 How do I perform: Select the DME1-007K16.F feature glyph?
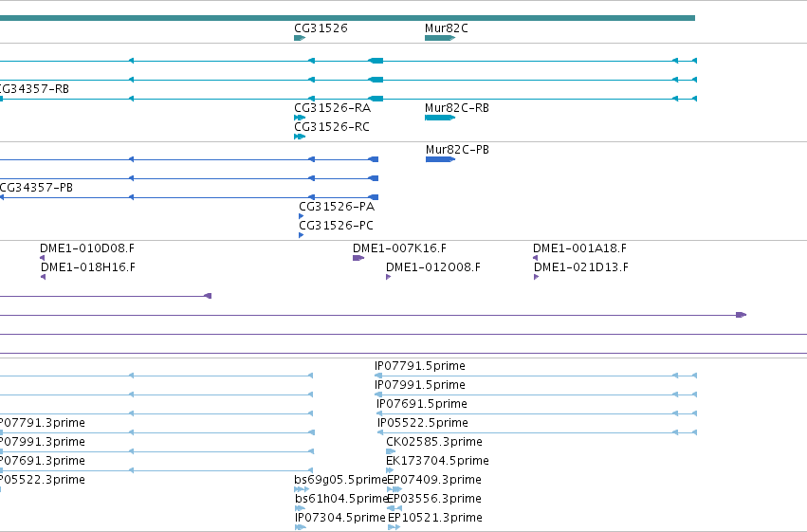pyautogui.click(x=358, y=258)
